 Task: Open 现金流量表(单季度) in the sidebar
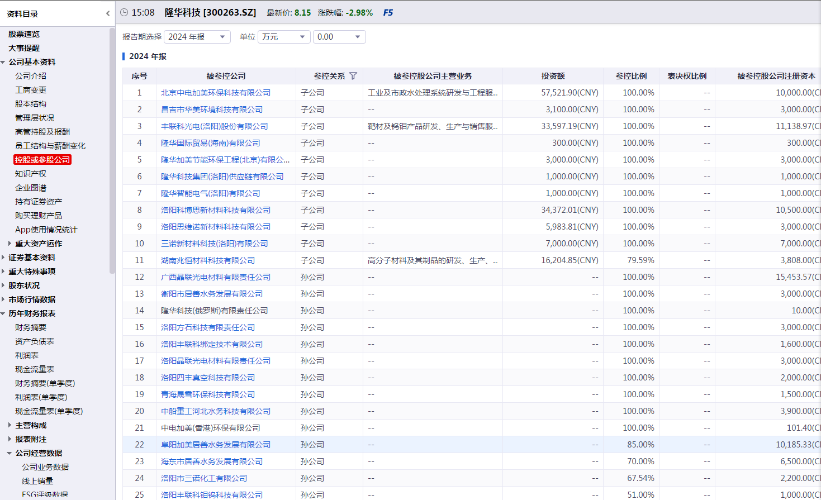pos(49,411)
